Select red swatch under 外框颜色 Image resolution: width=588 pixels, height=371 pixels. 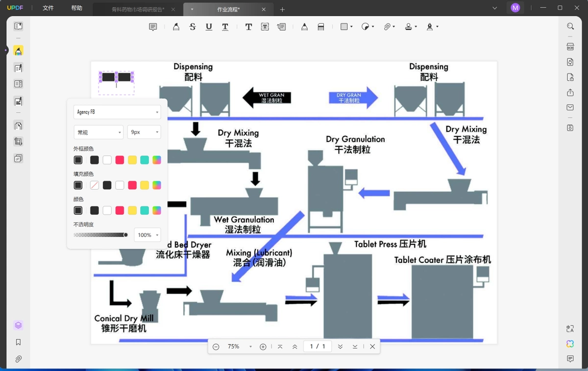coord(120,160)
